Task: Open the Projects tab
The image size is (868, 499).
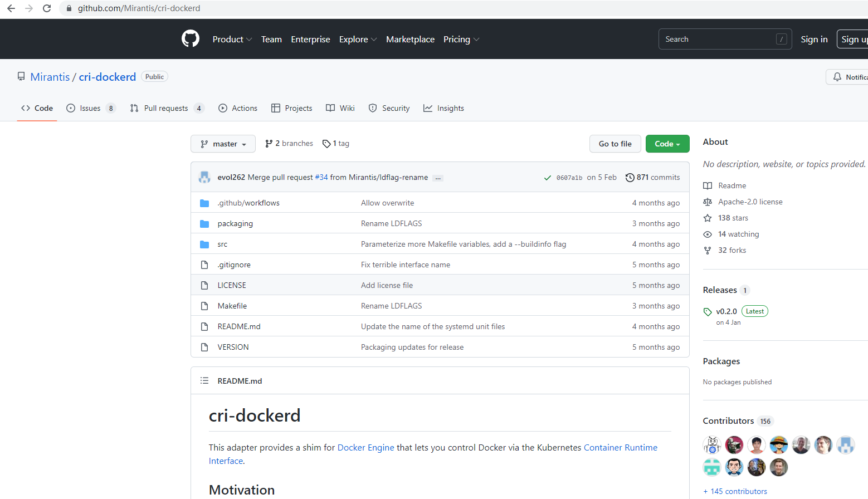Action: click(x=292, y=108)
